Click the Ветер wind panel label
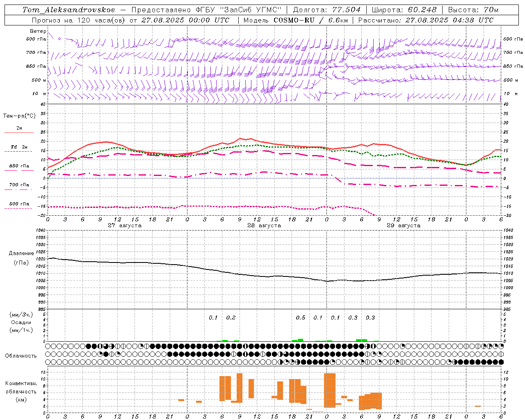 tap(38, 31)
